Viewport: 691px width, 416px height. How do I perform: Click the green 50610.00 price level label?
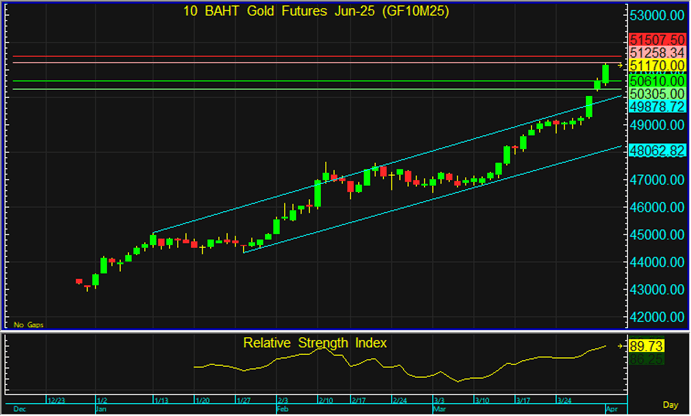pyautogui.click(x=657, y=80)
